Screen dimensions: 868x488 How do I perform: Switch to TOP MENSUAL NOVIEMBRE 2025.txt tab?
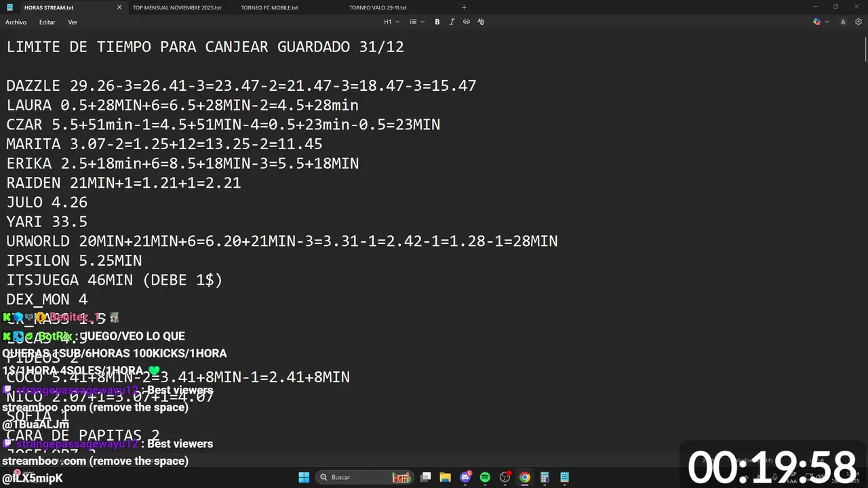click(x=177, y=7)
